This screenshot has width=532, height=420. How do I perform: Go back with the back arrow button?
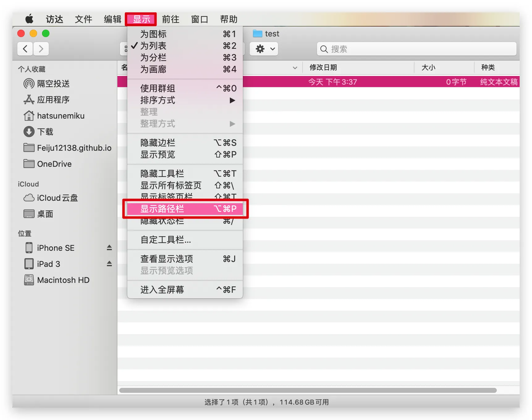point(25,49)
